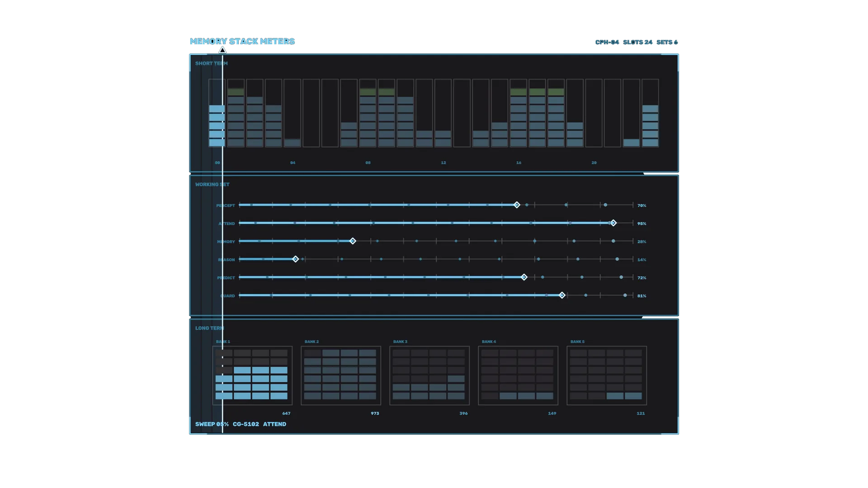Viewport: 868px width, 488px height.
Task: Select the BANK 2 cell grid
Action: pos(341,375)
